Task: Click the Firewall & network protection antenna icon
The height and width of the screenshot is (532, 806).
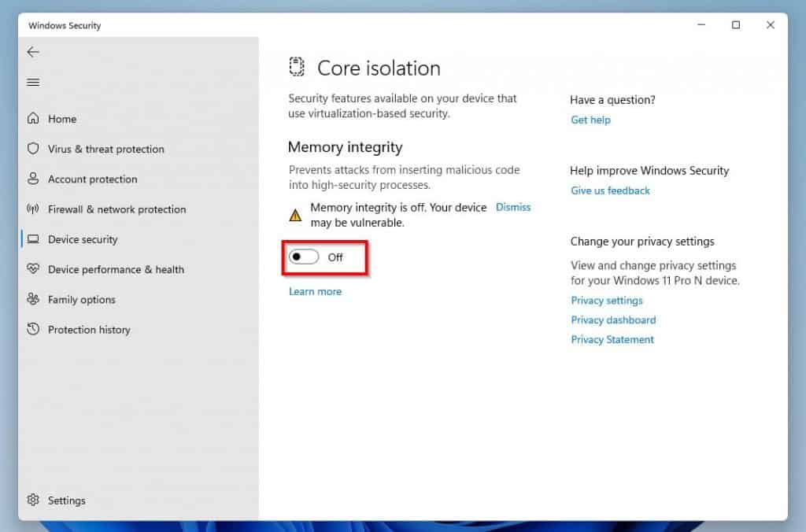Action: click(x=33, y=209)
